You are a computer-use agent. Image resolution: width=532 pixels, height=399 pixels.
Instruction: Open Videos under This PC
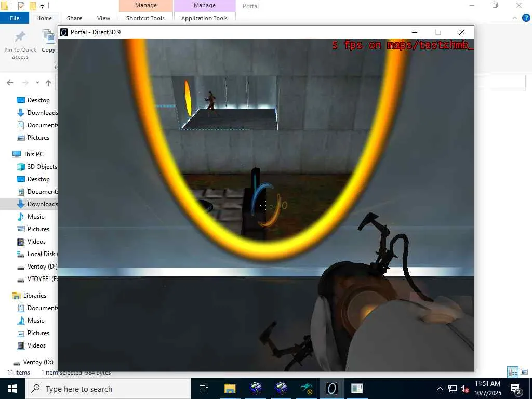coord(36,242)
